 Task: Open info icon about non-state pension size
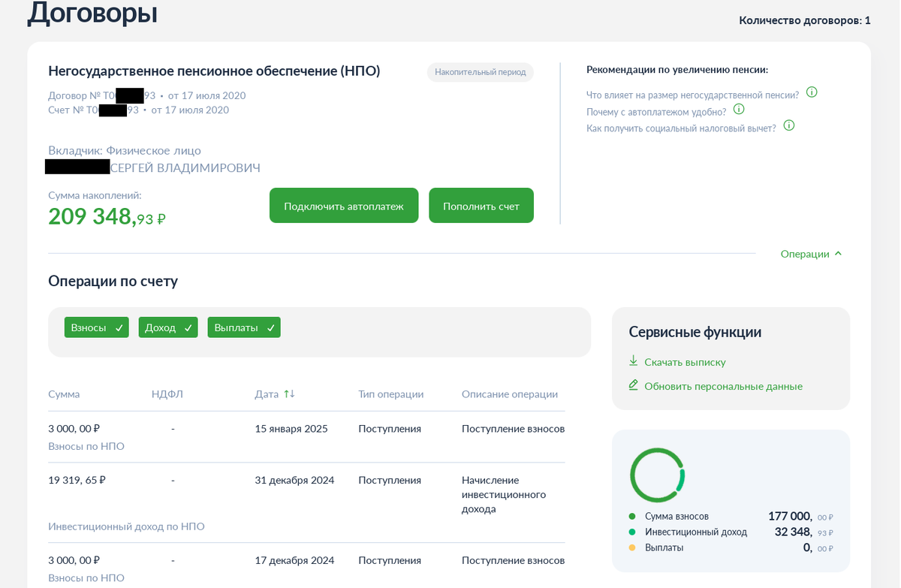[811, 92]
